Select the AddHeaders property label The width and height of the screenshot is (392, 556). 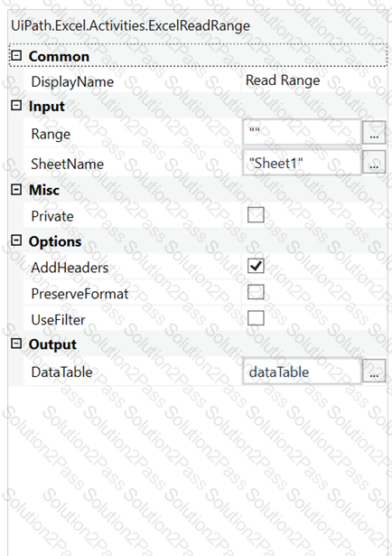tap(70, 268)
